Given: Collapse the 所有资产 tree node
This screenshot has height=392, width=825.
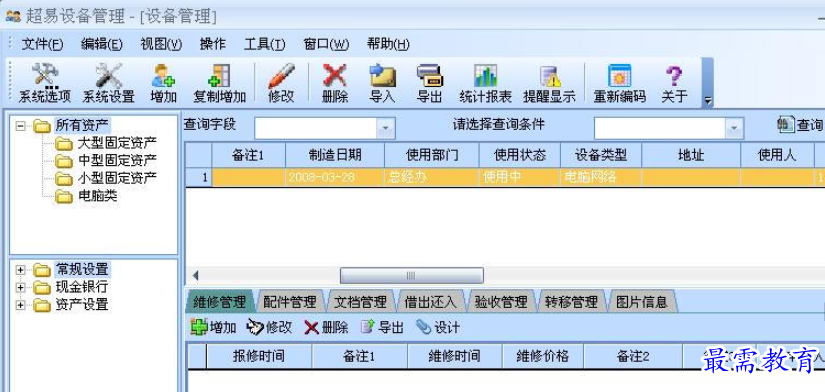Looking at the screenshot, I should pyautogui.click(x=21, y=126).
